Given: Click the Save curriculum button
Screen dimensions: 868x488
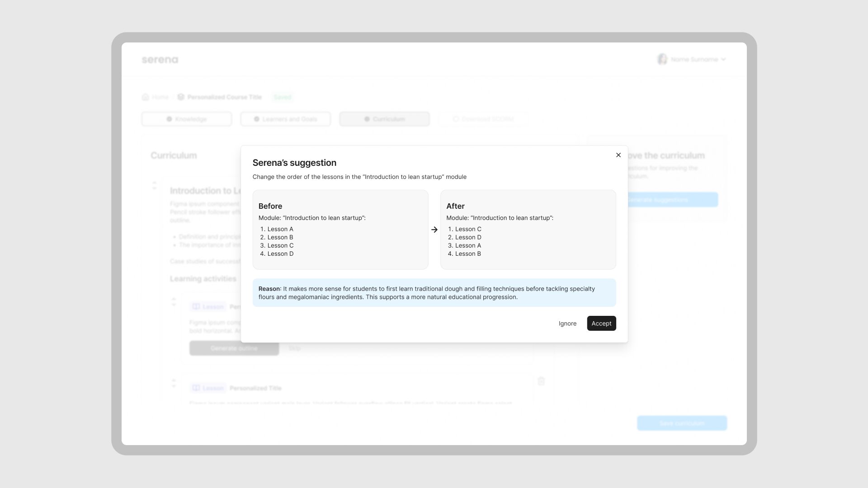Looking at the screenshot, I should [x=681, y=423].
